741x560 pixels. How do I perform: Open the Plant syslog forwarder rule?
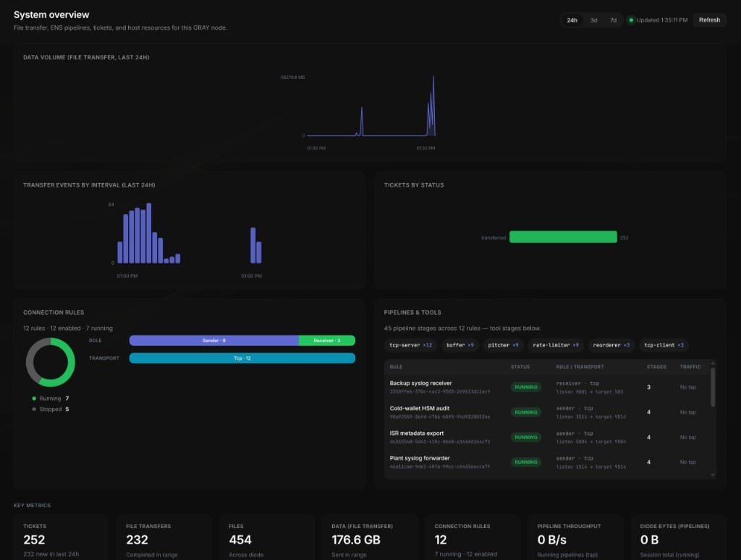[x=549, y=462]
